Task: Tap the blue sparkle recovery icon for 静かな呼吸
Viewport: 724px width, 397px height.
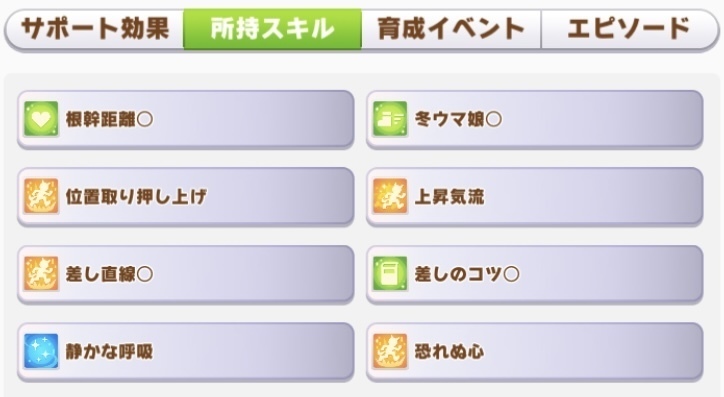Action: tap(41, 351)
